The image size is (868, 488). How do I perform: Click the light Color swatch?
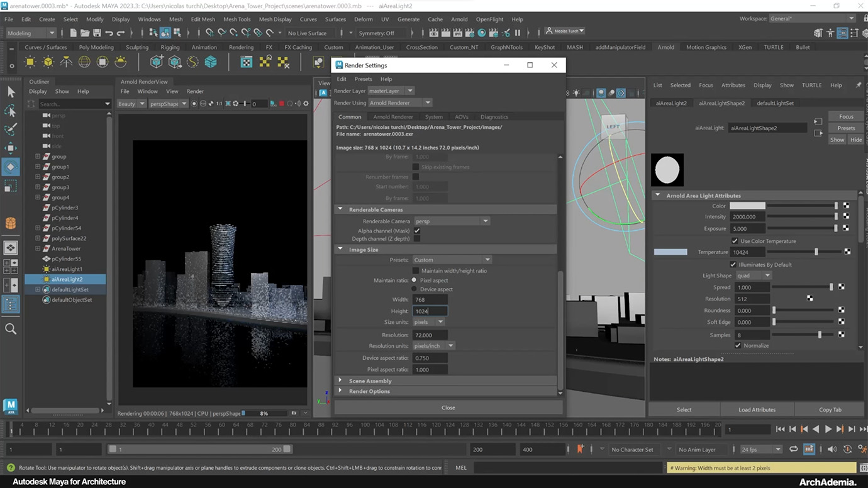pos(747,206)
